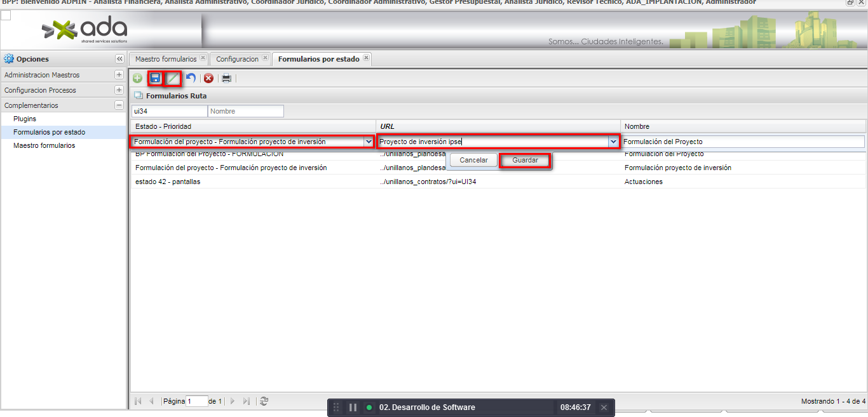
Task: Pause the Desarrollo de Software timer
Action: point(353,407)
